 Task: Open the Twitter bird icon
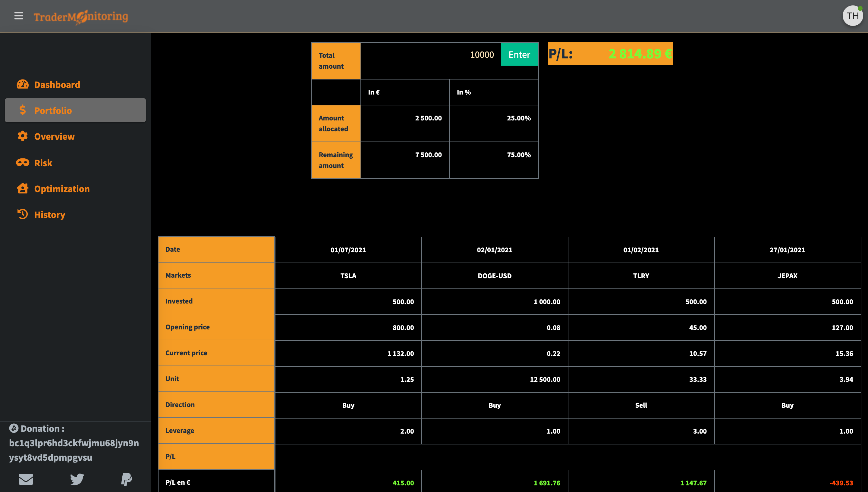[77, 479]
